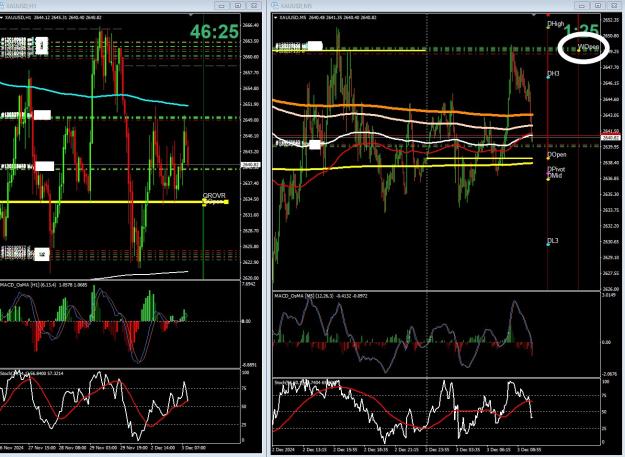Minimize the XAUUSD,M5 chart window
This screenshot has height=457, width=625.
[x=582, y=5]
